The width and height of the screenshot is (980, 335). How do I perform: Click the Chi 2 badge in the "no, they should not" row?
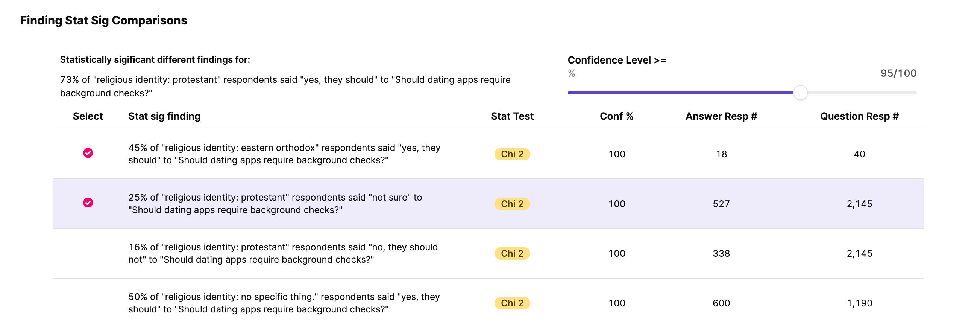(x=512, y=254)
